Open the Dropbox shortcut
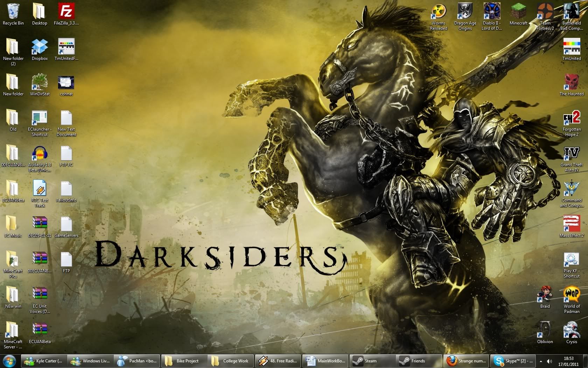The image size is (588, 368). (x=40, y=49)
